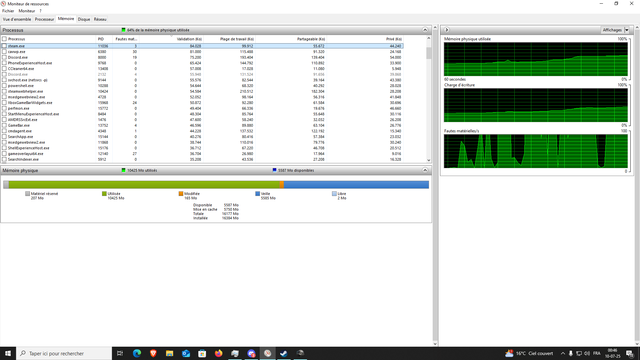
Task: Check the steam.exe process checkbox
Action: tap(4, 46)
